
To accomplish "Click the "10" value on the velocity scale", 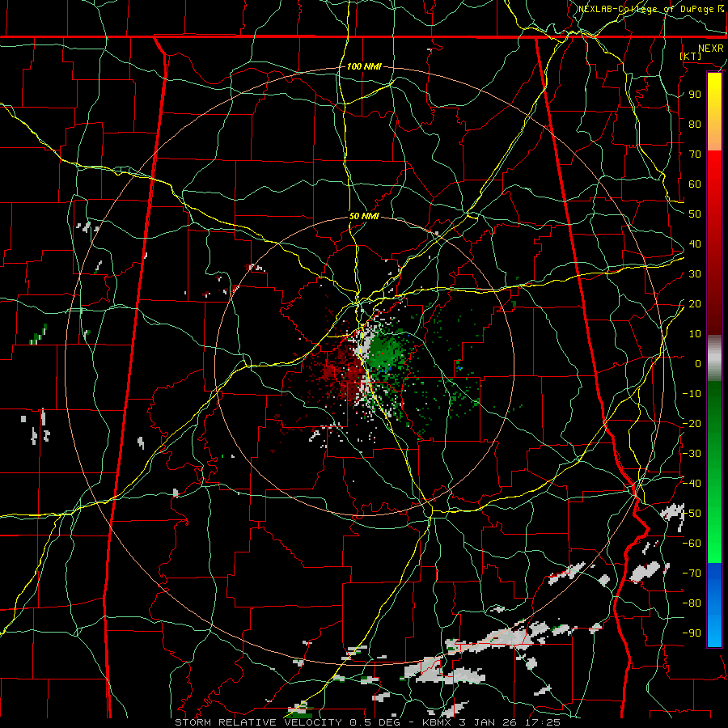I will 695,334.
